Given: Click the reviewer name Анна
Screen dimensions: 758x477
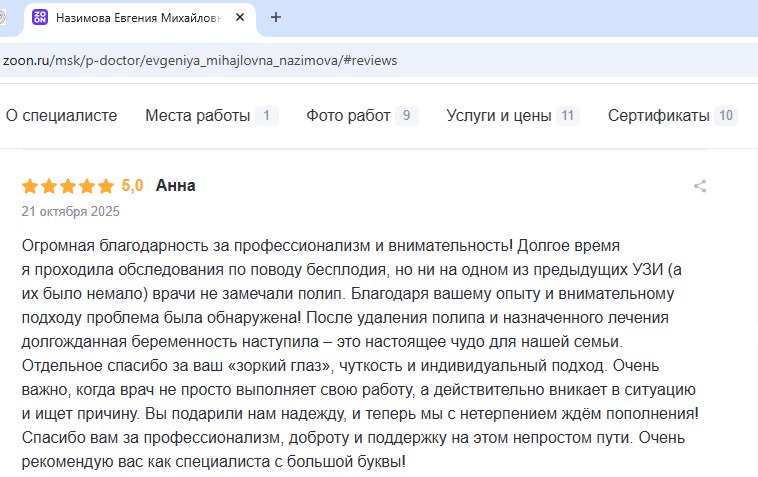Looking at the screenshot, I should [175, 185].
